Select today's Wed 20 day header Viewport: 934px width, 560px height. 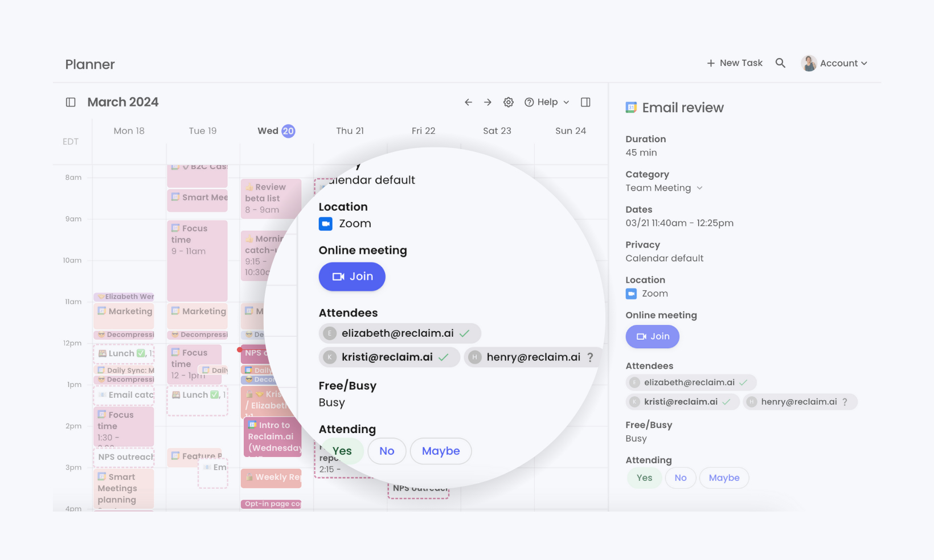[276, 131]
